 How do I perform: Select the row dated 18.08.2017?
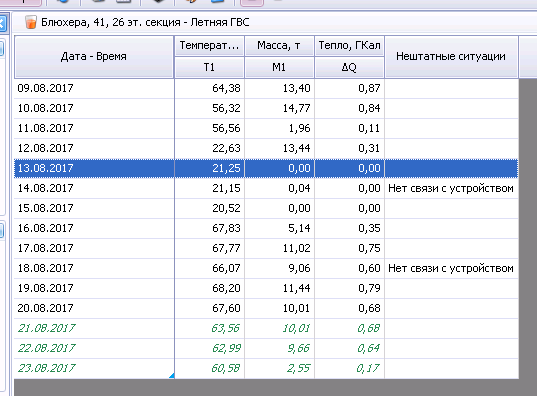(x=266, y=268)
